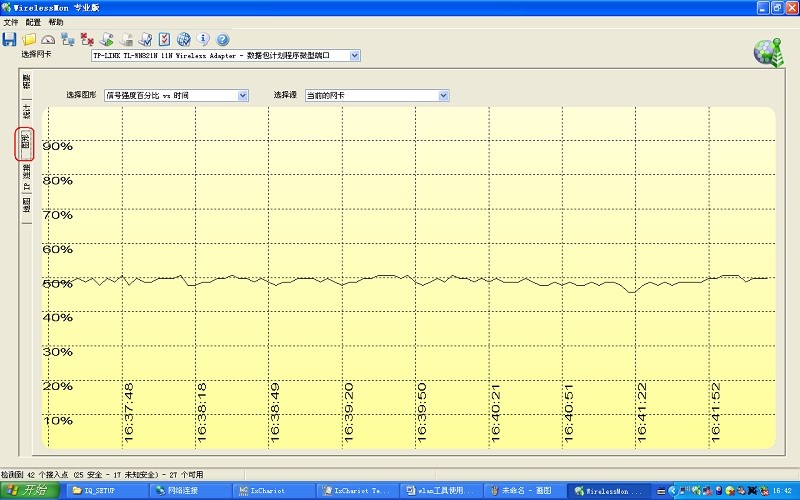Switch to the 地图 side tab

point(26,205)
